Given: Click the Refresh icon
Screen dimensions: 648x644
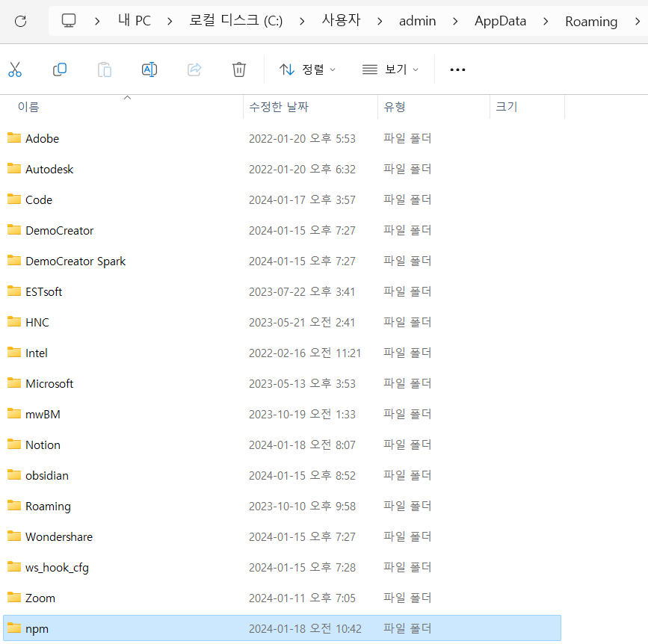Looking at the screenshot, I should click(x=20, y=21).
